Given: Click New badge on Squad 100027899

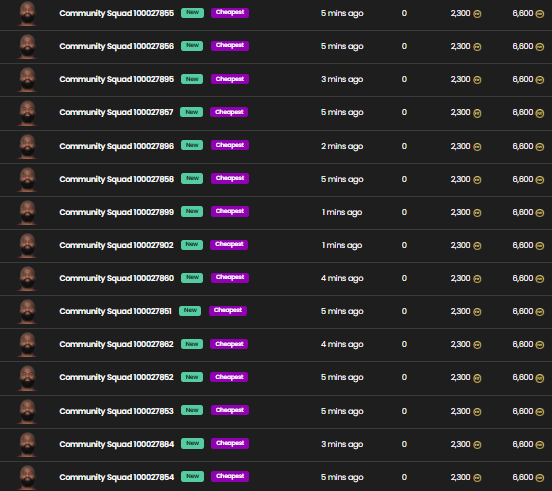Looking at the screenshot, I should click(x=192, y=212).
